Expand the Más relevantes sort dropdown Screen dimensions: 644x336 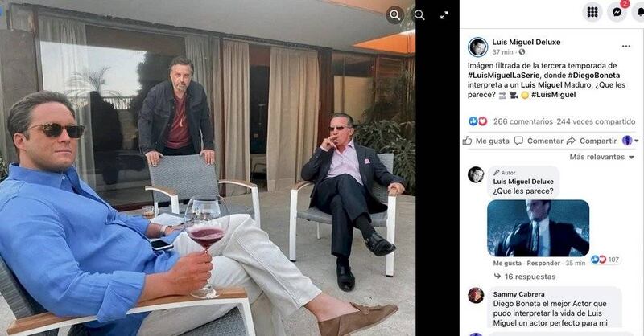601,157
